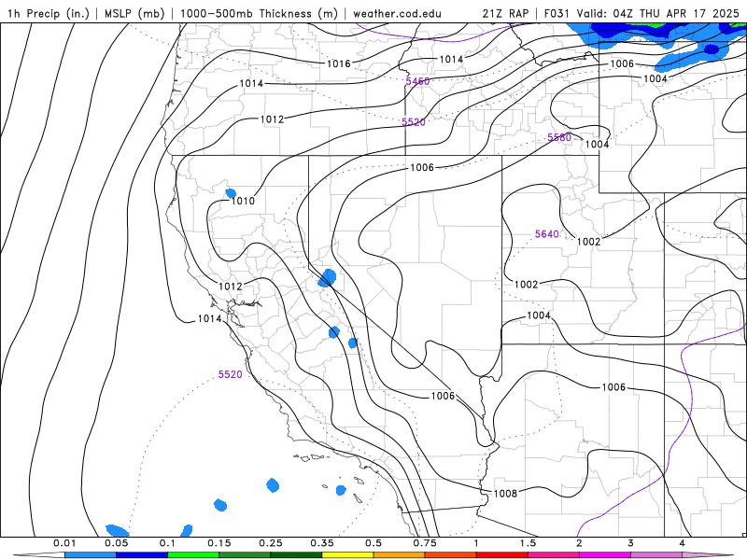This screenshot has width=747, height=560.
Task: Click the 1014 label next to 1016
Action: click(x=451, y=59)
